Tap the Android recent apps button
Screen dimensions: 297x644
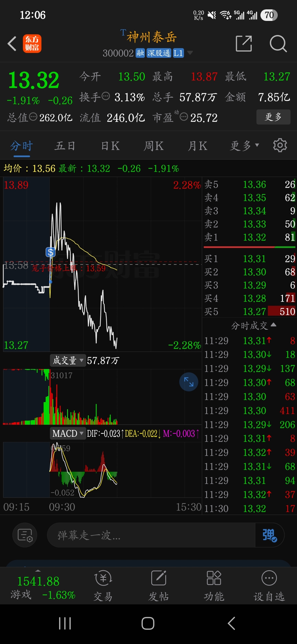65,623
